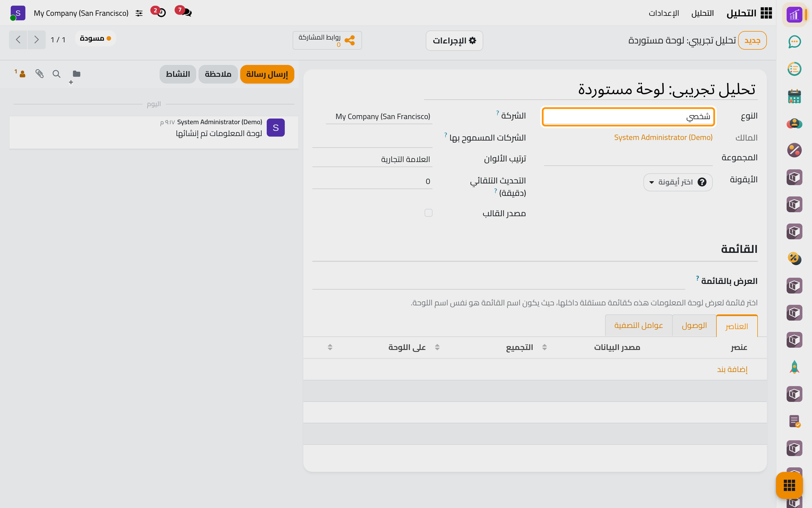Expand the اختر أيقونة icon picker dropdown
Viewport: 812px width, 508px height.
tap(678, 182)
